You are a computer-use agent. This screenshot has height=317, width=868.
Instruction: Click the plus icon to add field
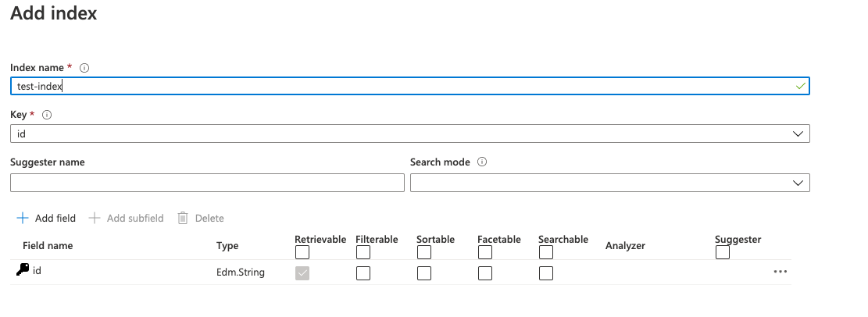(x=23, y=219)
